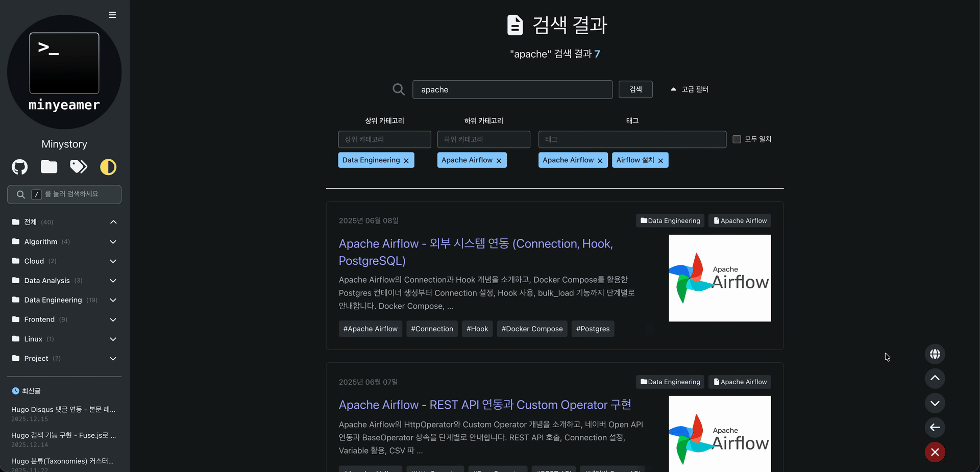Toggle the sidebar hamburger menu icon
This screenshot has height=472, width=980.
[112, 15]
